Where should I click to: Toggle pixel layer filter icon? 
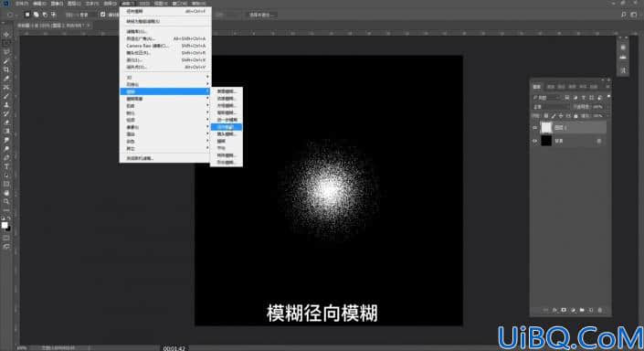click(566, 98)
